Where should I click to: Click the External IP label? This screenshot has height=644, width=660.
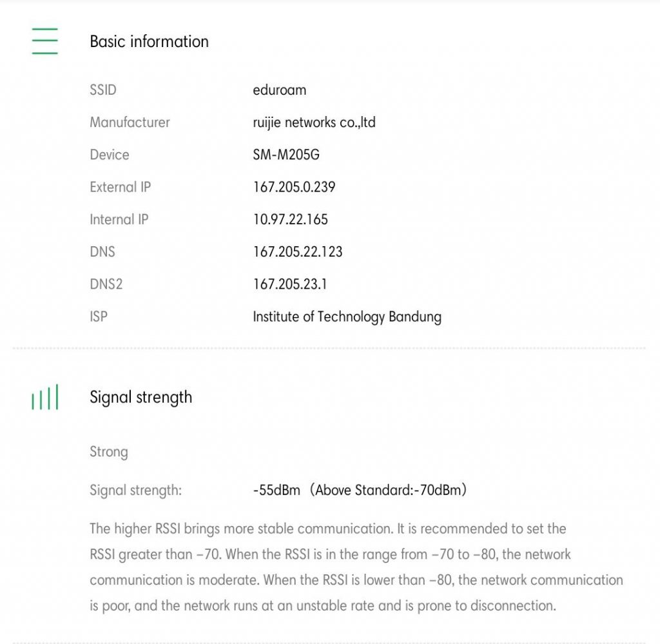point(120,187)
